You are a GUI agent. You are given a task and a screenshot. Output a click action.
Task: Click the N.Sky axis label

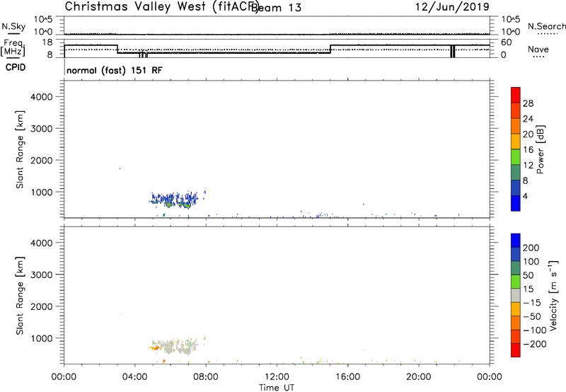click(13, 26)
